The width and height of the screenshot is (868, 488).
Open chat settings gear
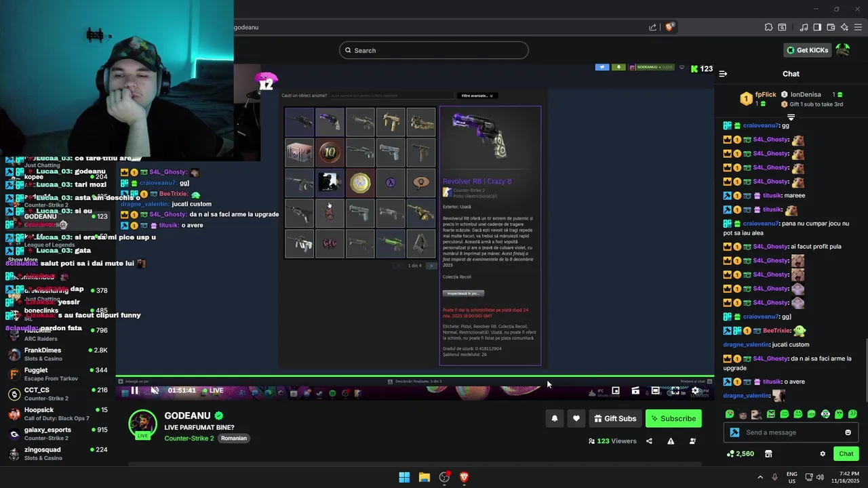(x=823, y=454)
